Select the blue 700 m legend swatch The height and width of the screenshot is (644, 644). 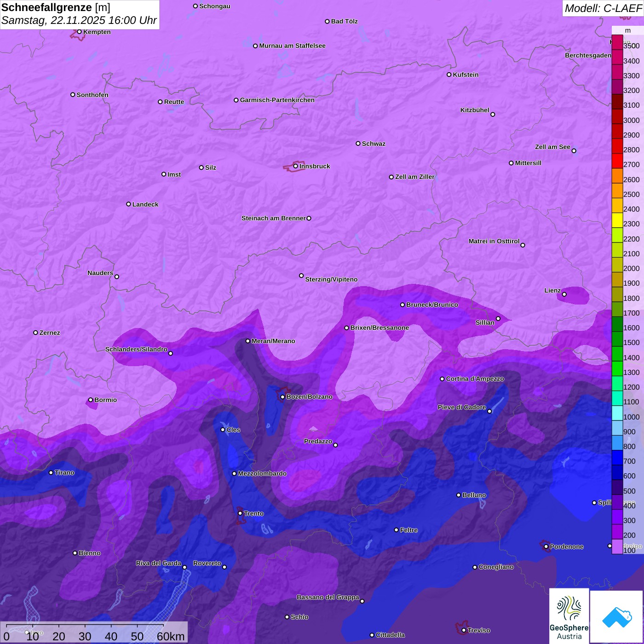[617, 458]
